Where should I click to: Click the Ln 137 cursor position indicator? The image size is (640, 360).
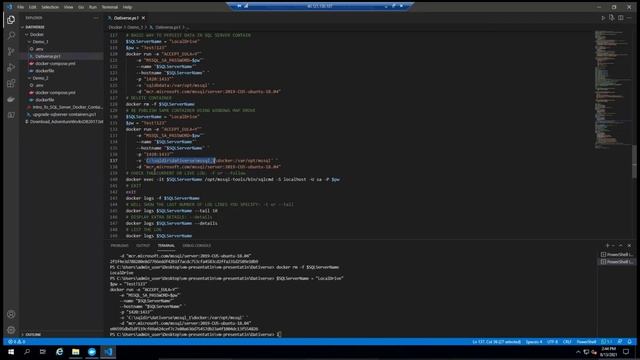click(496, 341)
